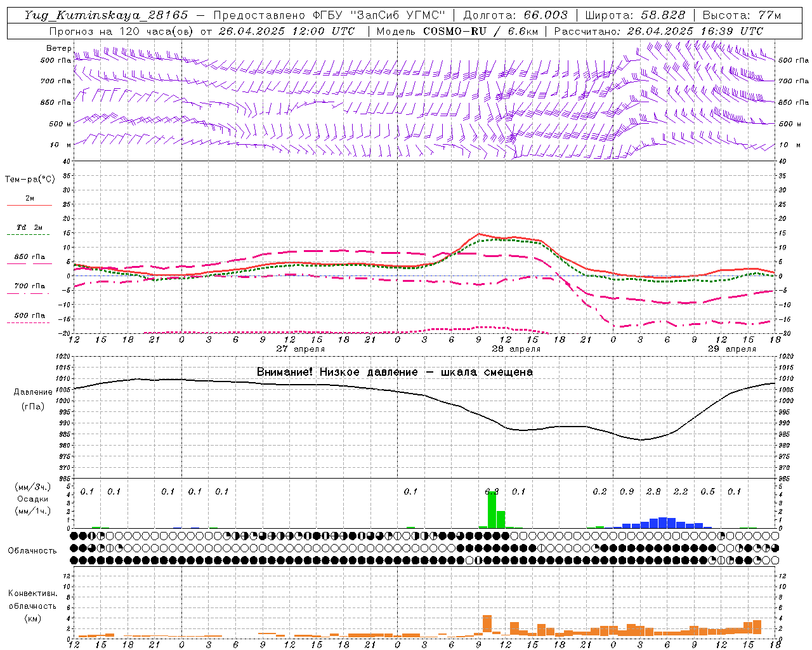
Task: Click the station title Yug_Kuminskaya_28165
Action: [106, 15]
